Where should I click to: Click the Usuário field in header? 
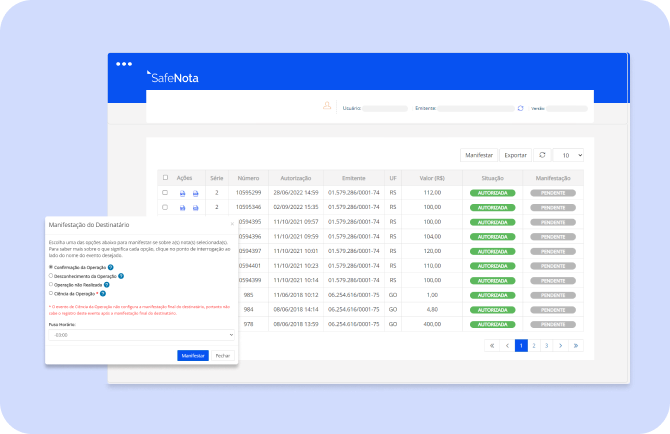pos(385,108)
